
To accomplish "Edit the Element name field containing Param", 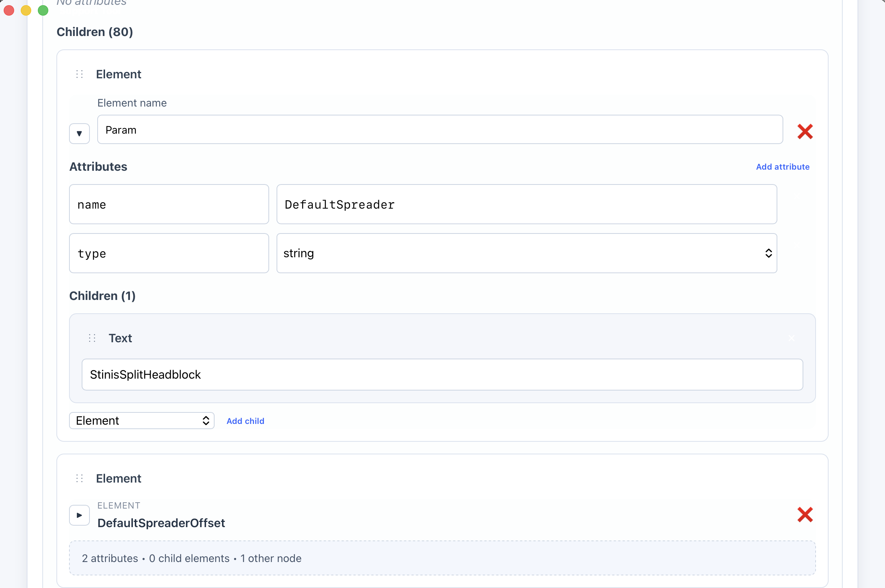I will pos(440,130).
